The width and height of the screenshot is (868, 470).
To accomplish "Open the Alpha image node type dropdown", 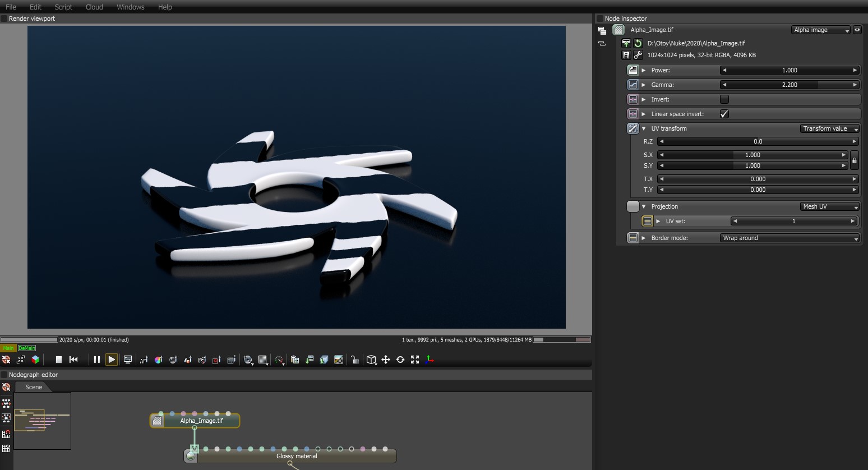I will point(821,30).
